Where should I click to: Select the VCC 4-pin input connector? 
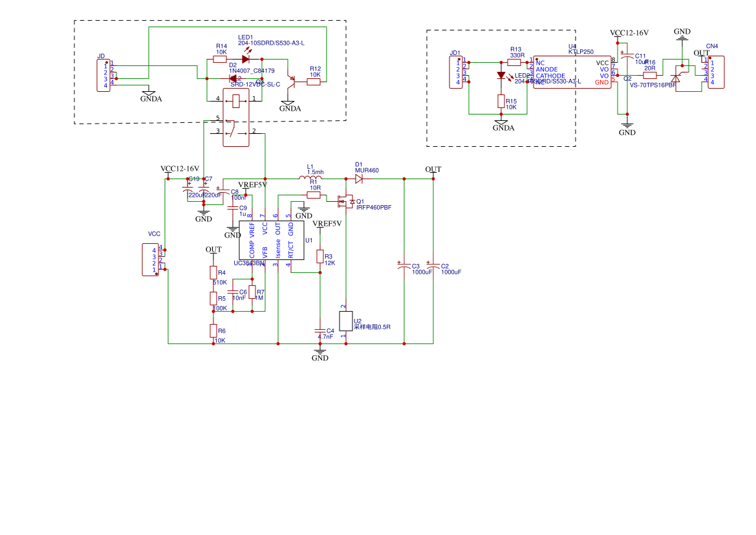coord(150,259)
